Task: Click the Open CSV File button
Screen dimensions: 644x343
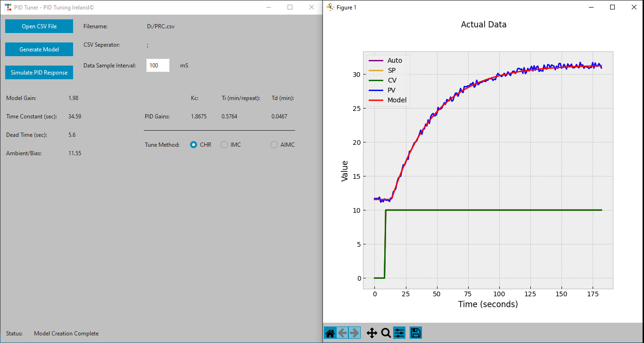Action: [x=39, y=26]
